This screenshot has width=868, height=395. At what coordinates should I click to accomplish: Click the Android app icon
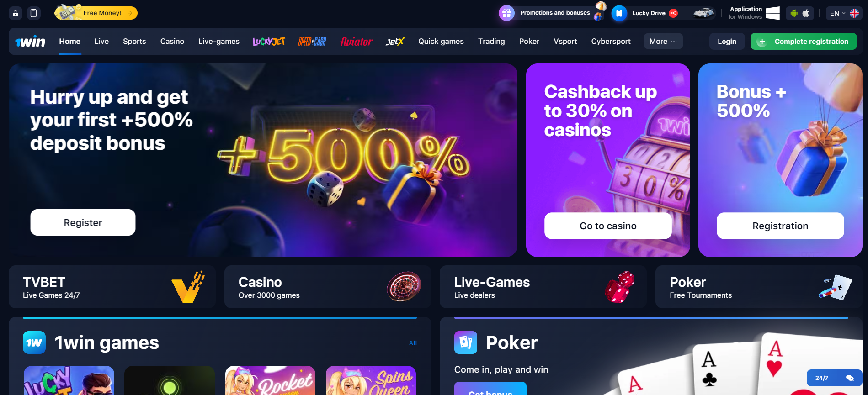794,13
